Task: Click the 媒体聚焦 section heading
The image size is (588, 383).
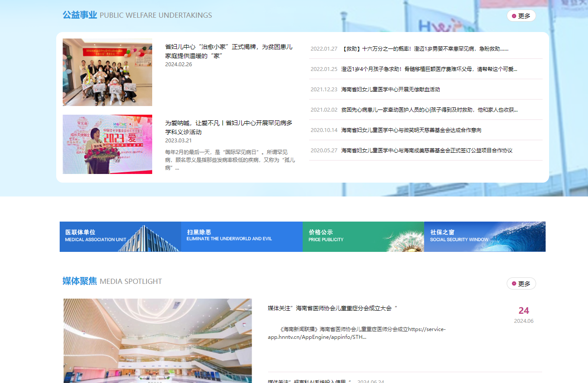Action: pyautogui.click(x=80, y=281)
